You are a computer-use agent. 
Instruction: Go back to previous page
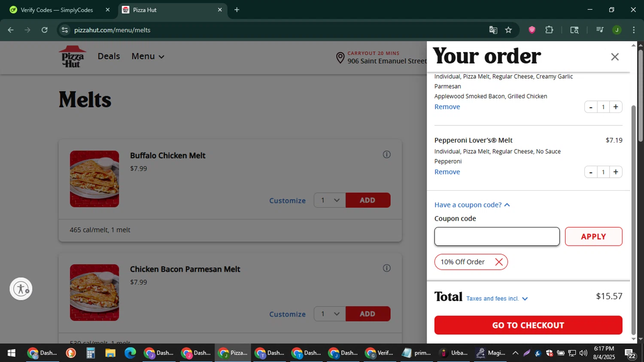point(11,30)
